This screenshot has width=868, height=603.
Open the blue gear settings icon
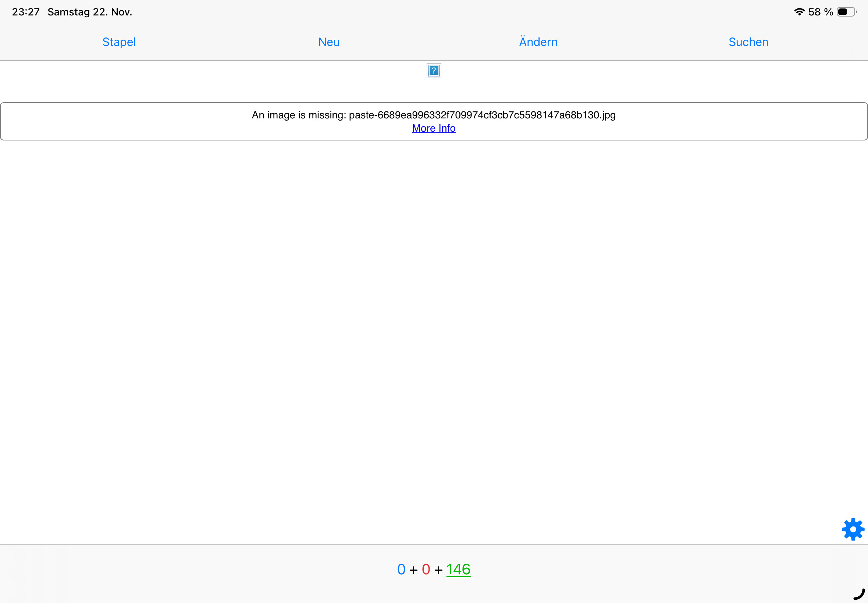coord(853,529)
